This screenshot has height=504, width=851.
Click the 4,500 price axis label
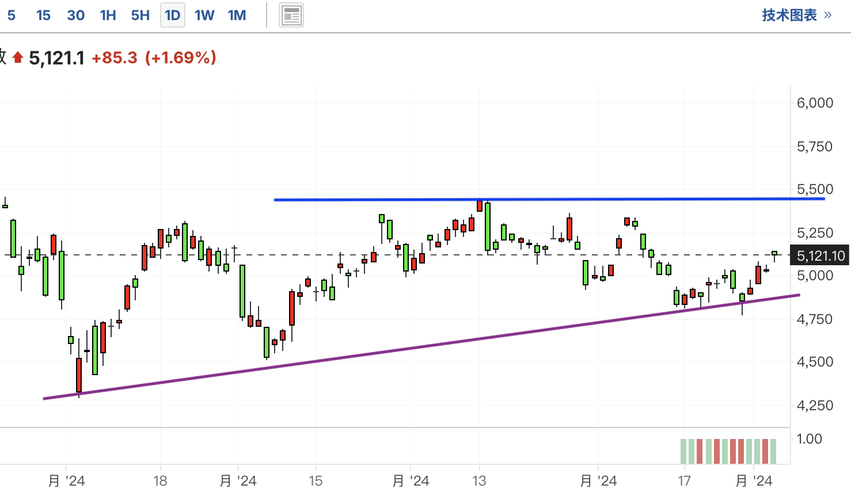(x=815, y=361)
